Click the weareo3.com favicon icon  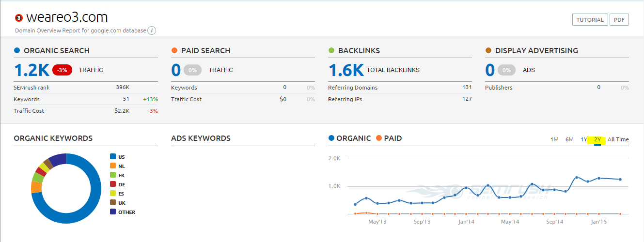19,18
